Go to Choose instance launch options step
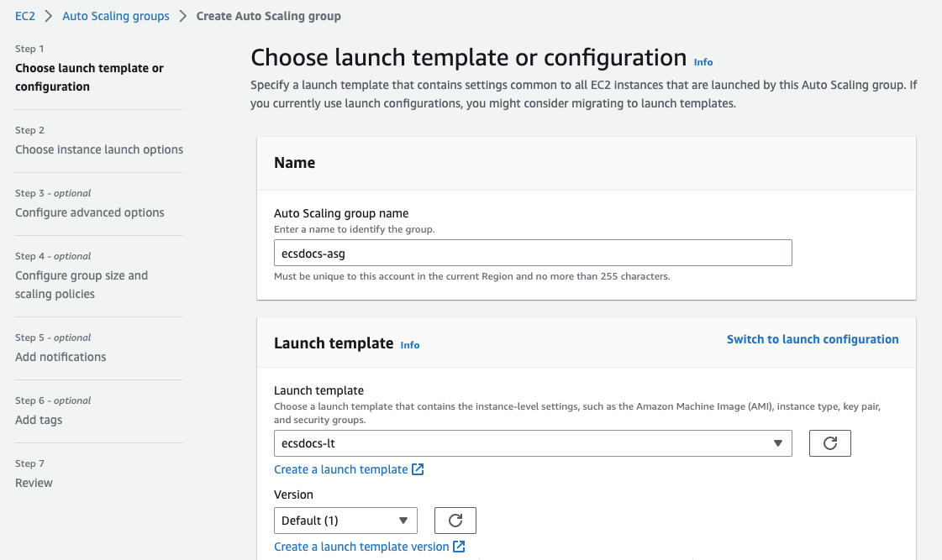The height and width of the screenshot is (560, 942). click(99, 149)
